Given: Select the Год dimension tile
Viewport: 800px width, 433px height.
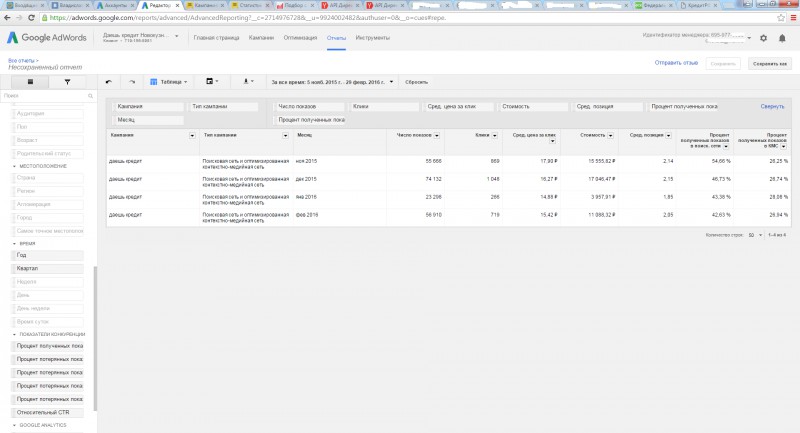Looking at the screenshot, I should (47, 255).
